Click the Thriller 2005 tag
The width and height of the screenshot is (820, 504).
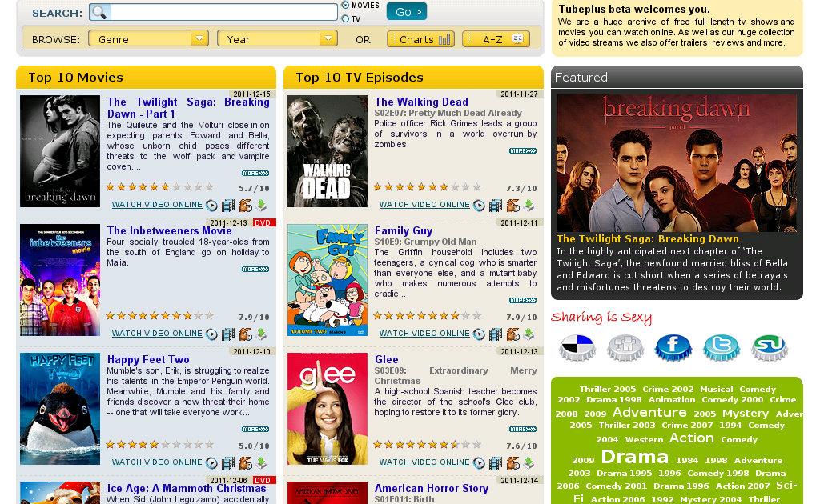[x=607, y=389]
